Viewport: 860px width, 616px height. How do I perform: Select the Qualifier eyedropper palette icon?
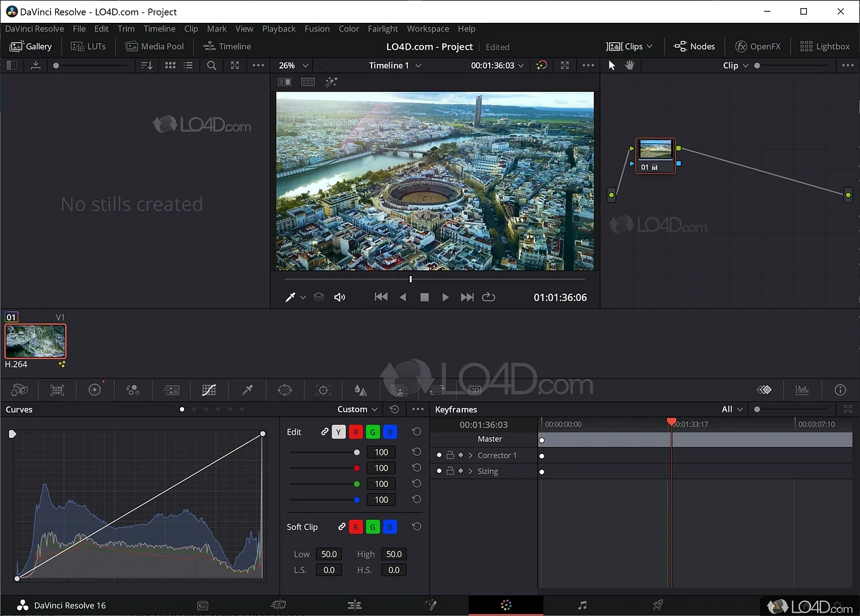(247, 390)
